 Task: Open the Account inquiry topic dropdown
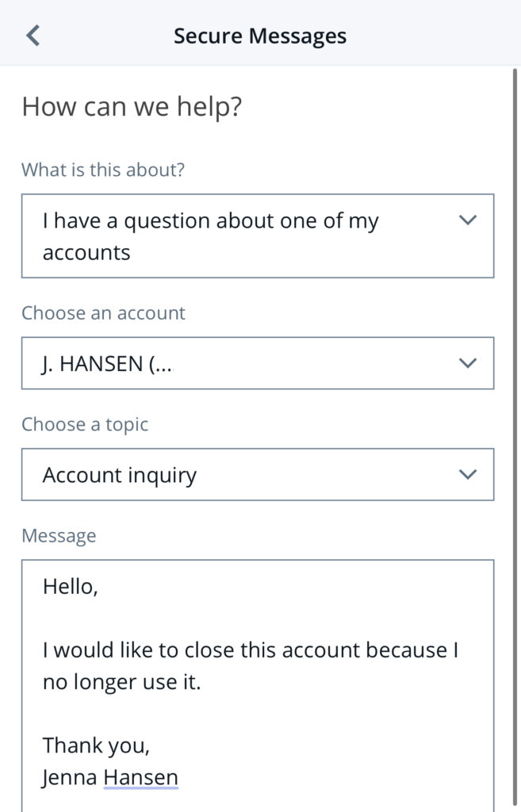(238, 474)
